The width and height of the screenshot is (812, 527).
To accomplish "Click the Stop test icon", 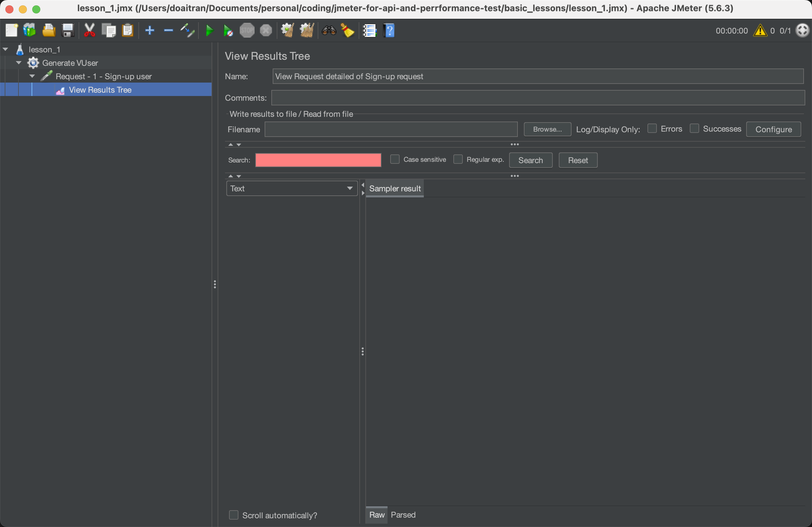I will [247, 30].
